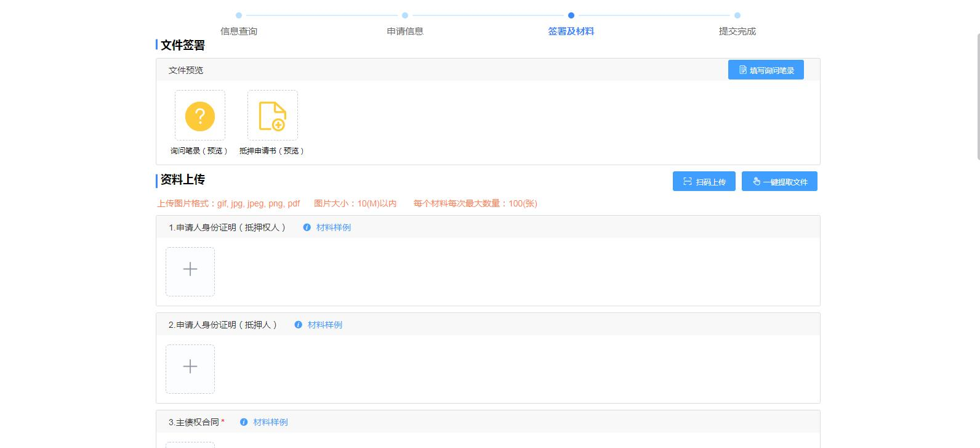The width and height of the screenshot is (980, 448).
Task: Click the 一键提取文件 button
Action: (x=779, y=181)
